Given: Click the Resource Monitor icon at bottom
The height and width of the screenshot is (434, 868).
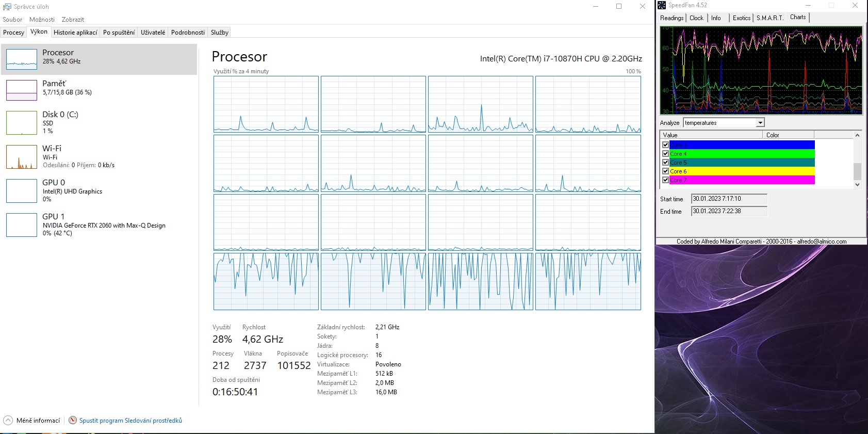Looking at the screenshot, I should tap(73, 421).
